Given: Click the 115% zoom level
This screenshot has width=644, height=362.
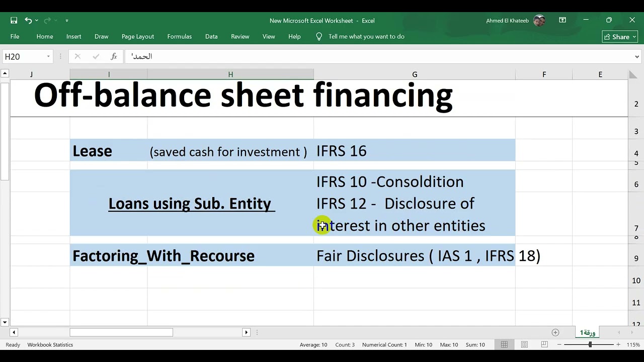Looking at the screenshot, I should (x=633, y=344).
